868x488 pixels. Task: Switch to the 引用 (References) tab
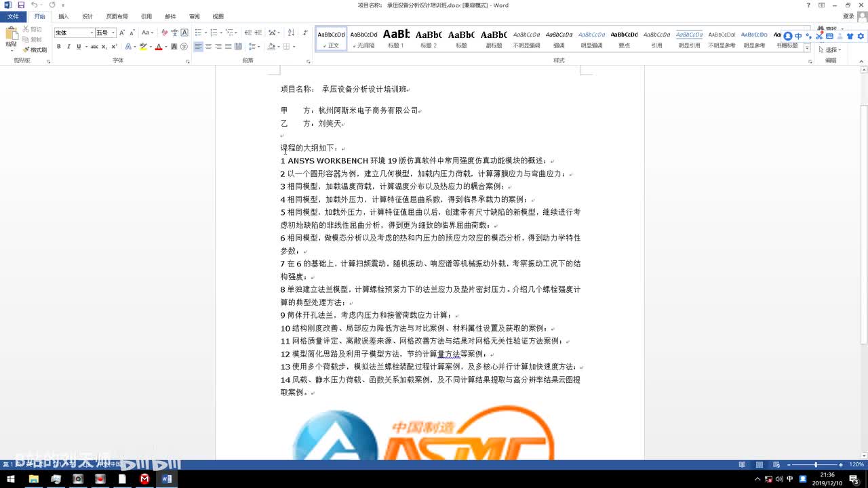tap(146, 16)
